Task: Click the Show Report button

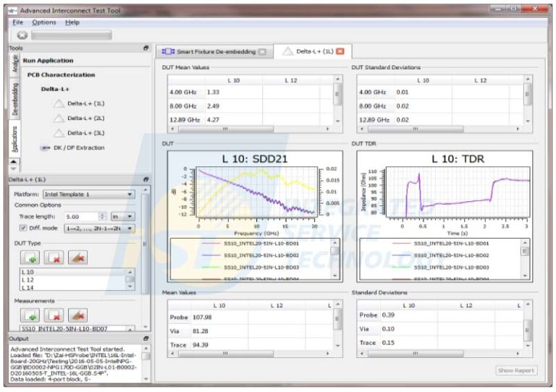Action: pos(516,370)
